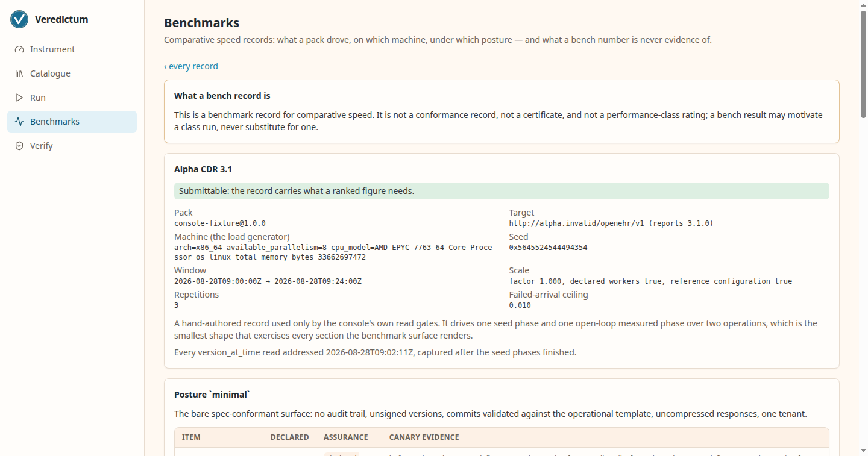
Task: Click the green 'Submittable' status banner
Action: [502, 191]
